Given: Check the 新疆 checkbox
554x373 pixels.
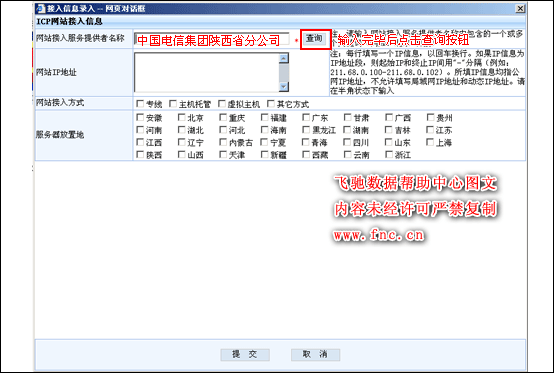Looking at the screenshot, I should (x=265, y=154).
